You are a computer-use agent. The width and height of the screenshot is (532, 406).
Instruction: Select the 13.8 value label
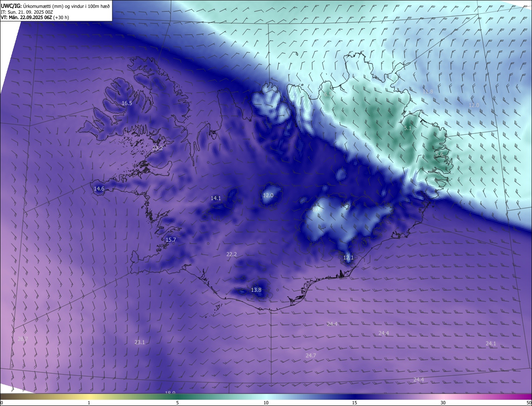pyautogui.click(x=256, y=290)
